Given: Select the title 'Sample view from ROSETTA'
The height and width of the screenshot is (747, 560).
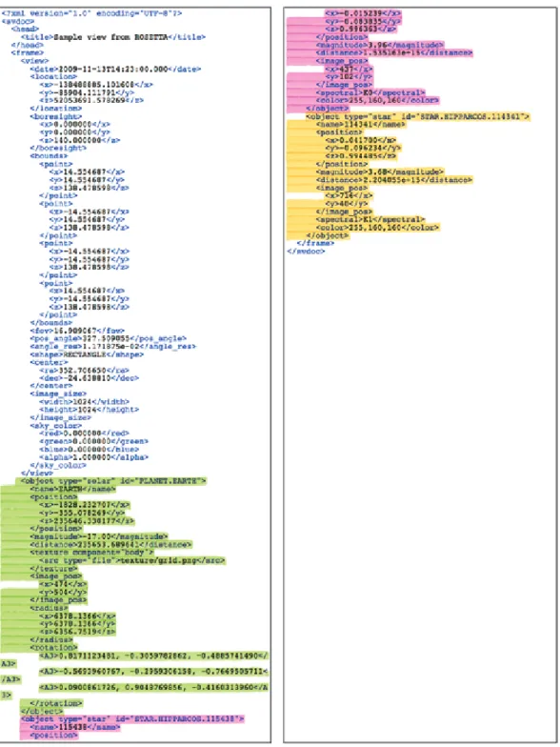Looking at the screenshot, I should [110, 37].
